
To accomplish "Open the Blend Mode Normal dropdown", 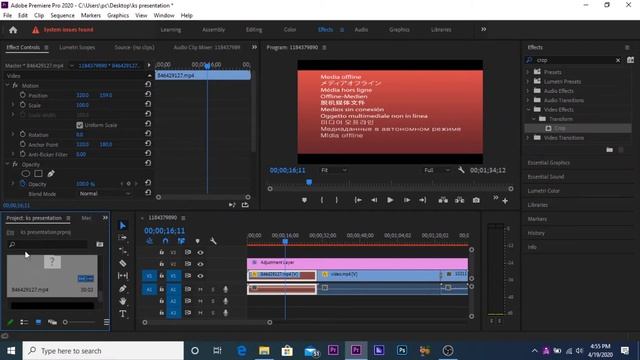I will pos(104,193).
